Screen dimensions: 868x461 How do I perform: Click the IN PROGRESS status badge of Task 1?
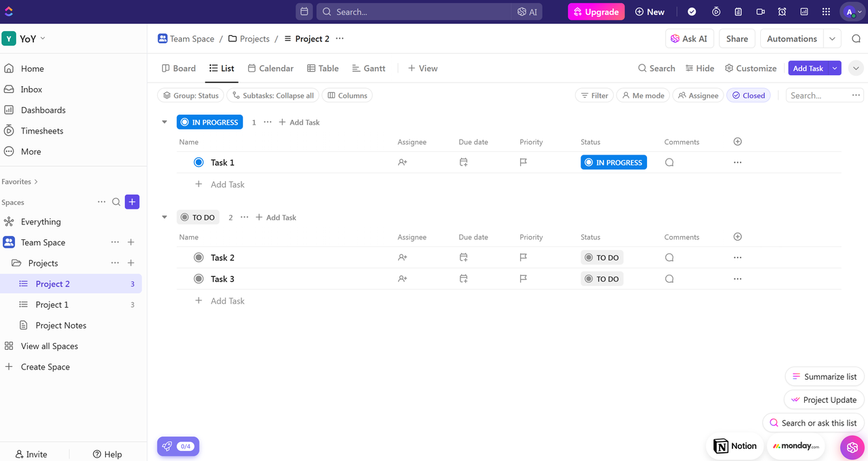click(613, 163)
